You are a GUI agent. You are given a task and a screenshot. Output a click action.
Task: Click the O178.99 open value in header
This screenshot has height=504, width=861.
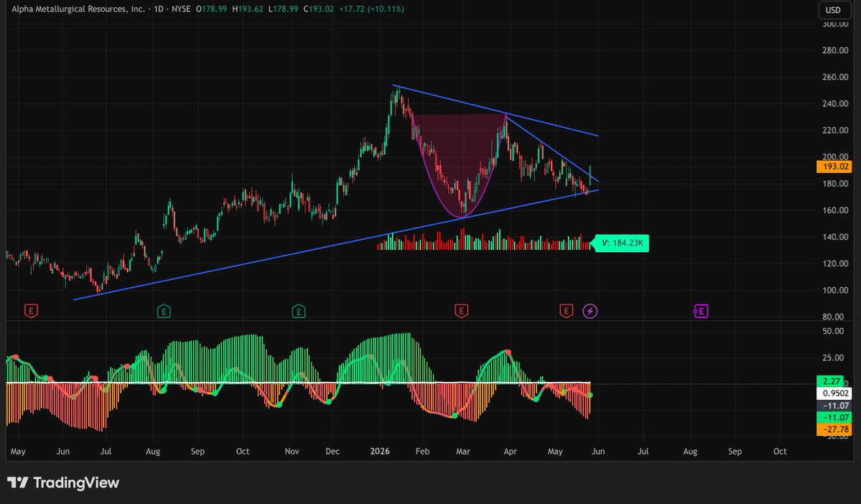(x=211, y=9)
